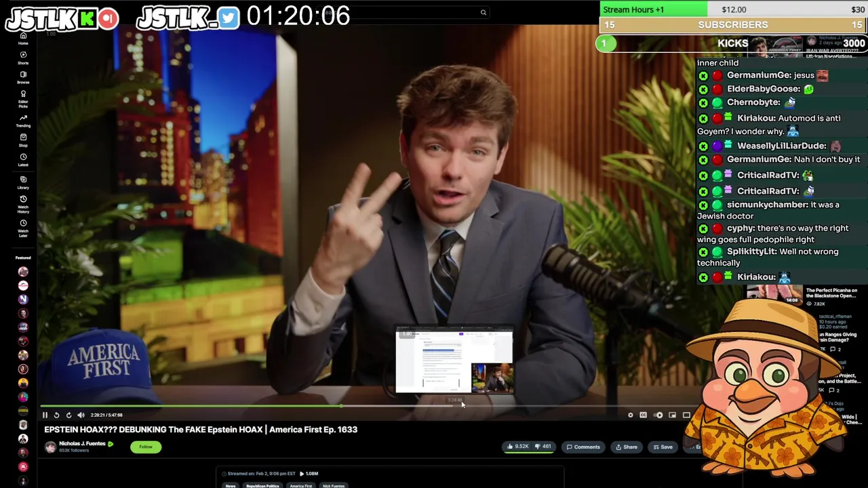
Task: Open the Nicholas J. Fuentes channel name link
Action: [82, 444]
